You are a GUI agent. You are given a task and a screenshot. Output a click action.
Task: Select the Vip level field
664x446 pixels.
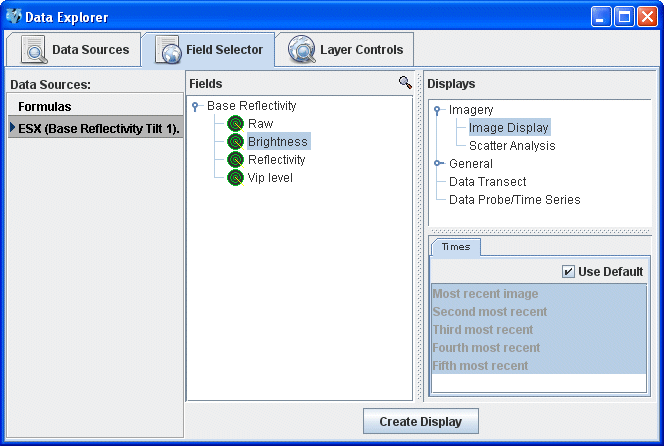[x=270, y=177]
